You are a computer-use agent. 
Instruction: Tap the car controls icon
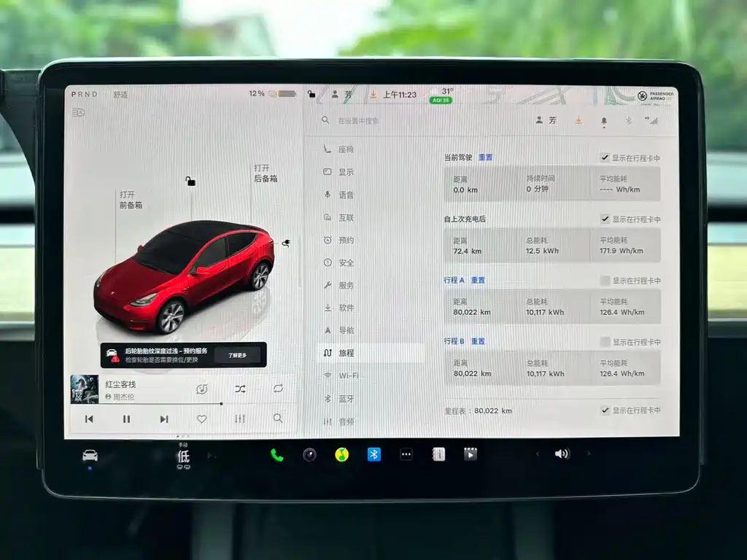90,456
